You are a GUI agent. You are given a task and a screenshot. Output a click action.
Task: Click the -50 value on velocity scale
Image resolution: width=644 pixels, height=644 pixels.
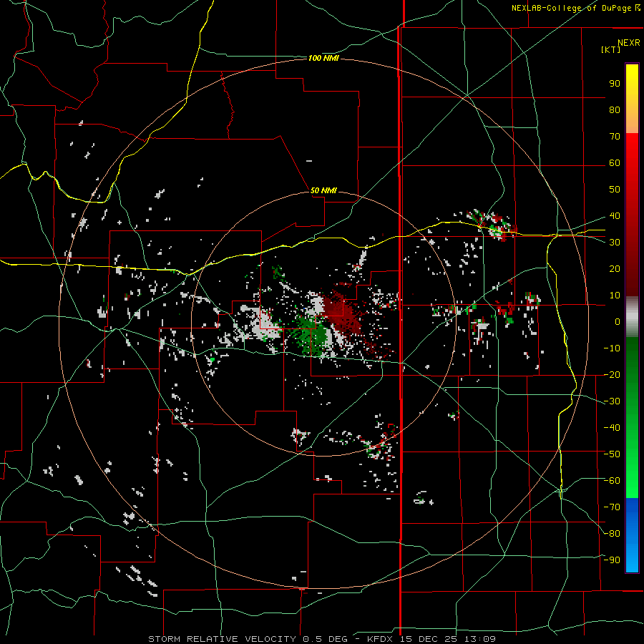click(612, 454)
